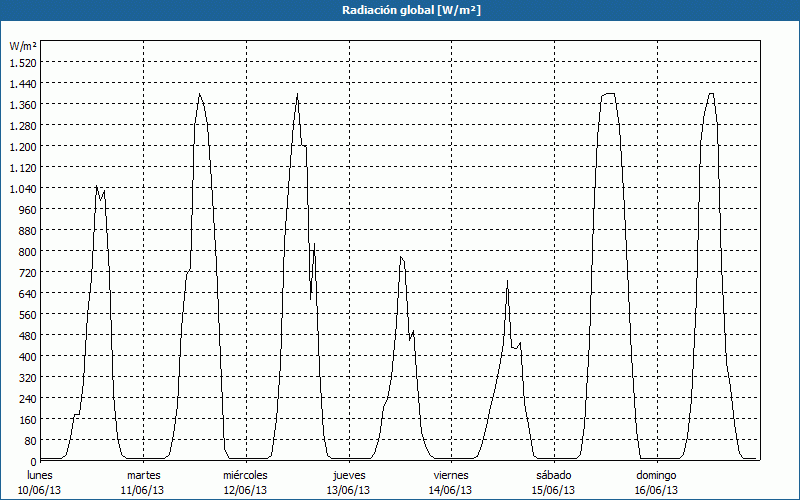The width and height of the screenshot is (800, 500).
Task: Click the 10/06/13 date label
Action: click(x=40, y=490)
